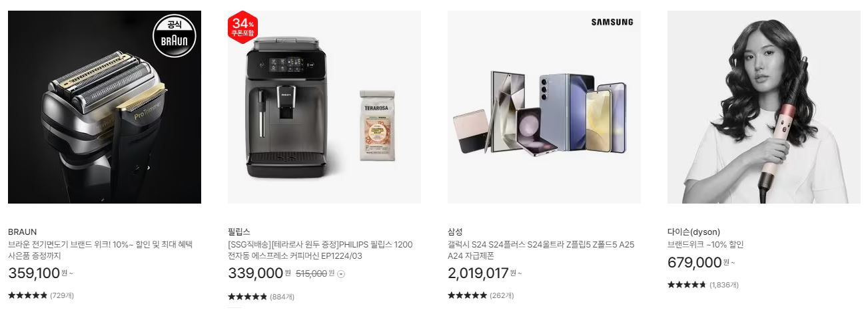Screen dimensions: 868x328
Task: Click the red 34% coupon badge
Action: tap(242, 27)
